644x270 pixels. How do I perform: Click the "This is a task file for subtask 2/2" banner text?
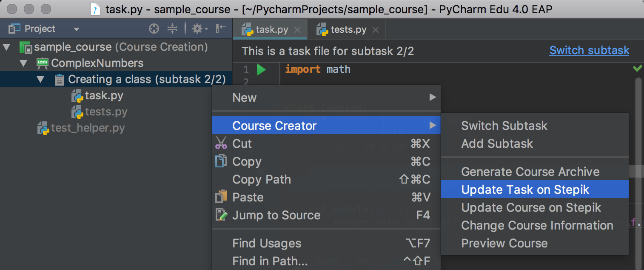click(328, 51)
